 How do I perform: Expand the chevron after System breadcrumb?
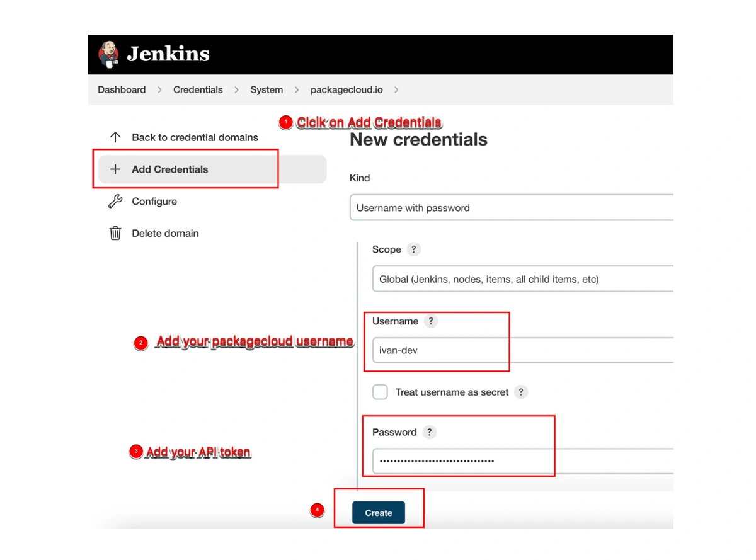click(297, 90)
